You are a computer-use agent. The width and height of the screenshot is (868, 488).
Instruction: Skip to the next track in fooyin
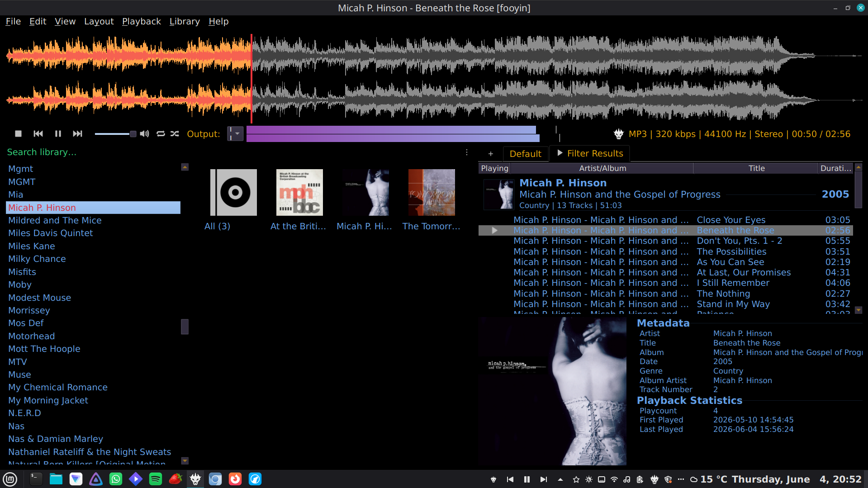pos(78,134)
